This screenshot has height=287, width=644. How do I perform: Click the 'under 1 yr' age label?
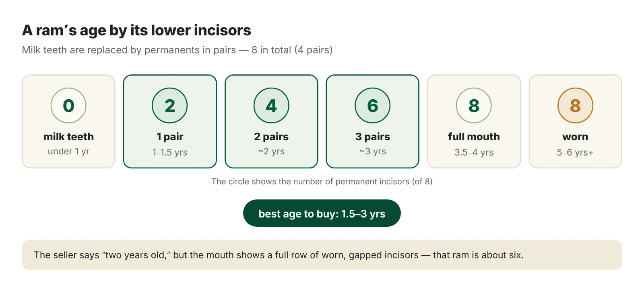point(68,152)
